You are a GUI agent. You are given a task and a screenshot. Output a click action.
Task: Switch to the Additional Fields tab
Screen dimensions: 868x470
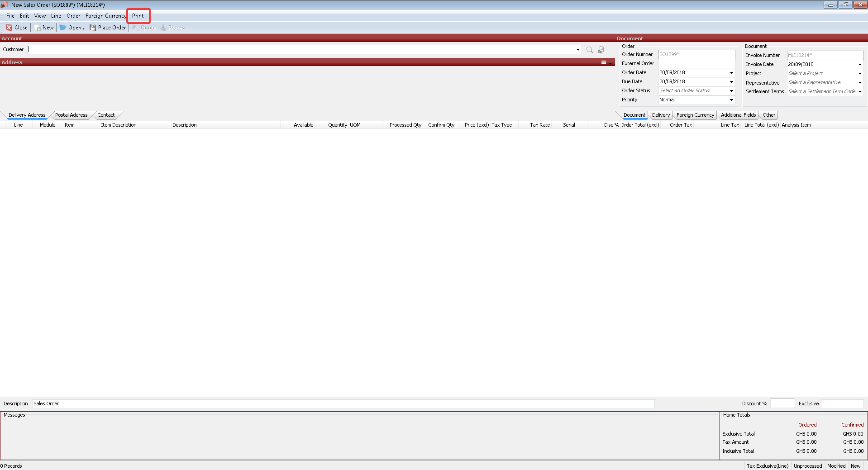click(738, 115)
